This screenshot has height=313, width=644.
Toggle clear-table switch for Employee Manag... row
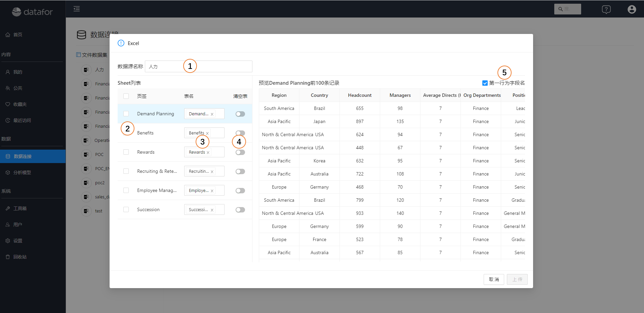[240, 191]
